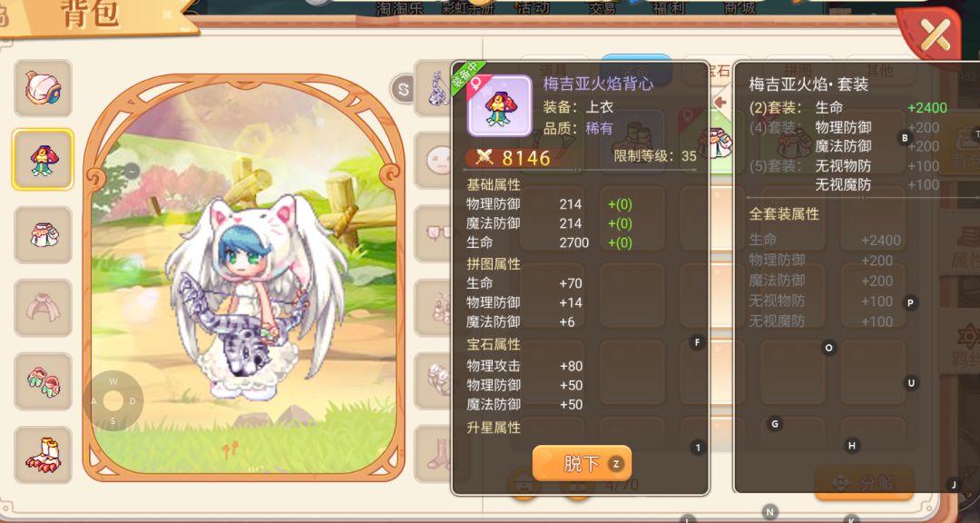Select the helmet equipment slot
The width and height of the screenshot is (980, 523).
pos(44,88)
